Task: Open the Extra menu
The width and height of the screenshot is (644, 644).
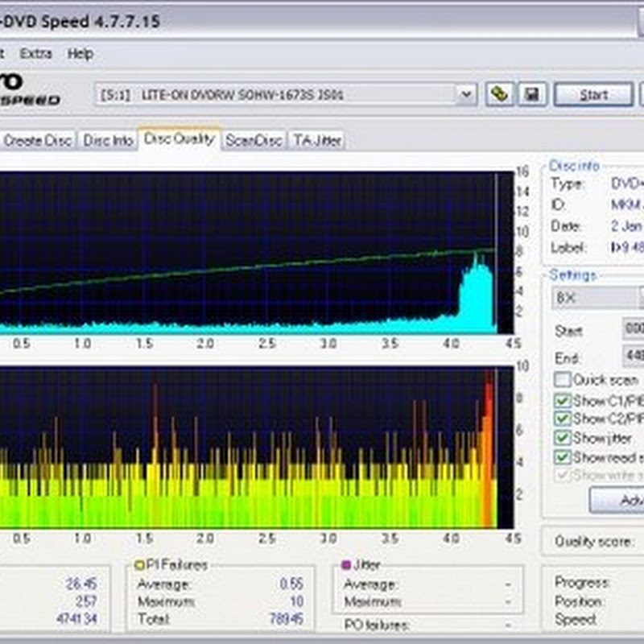Action: 35,54
